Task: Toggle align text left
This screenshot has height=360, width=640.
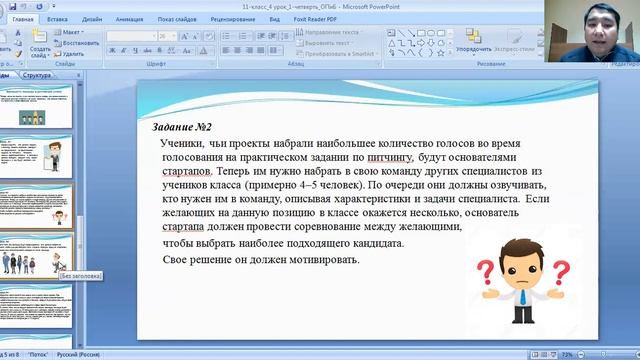Action: [x=226, y=51]
